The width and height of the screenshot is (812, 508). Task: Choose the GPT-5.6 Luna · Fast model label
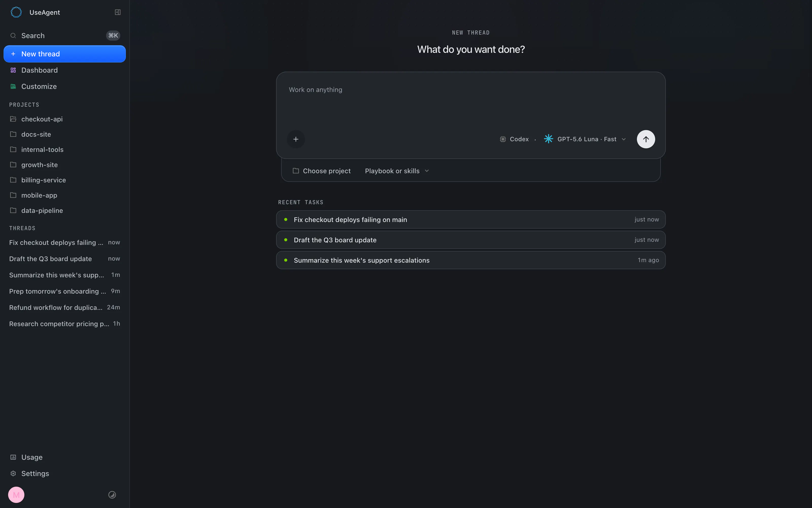(x=586, y=139)
